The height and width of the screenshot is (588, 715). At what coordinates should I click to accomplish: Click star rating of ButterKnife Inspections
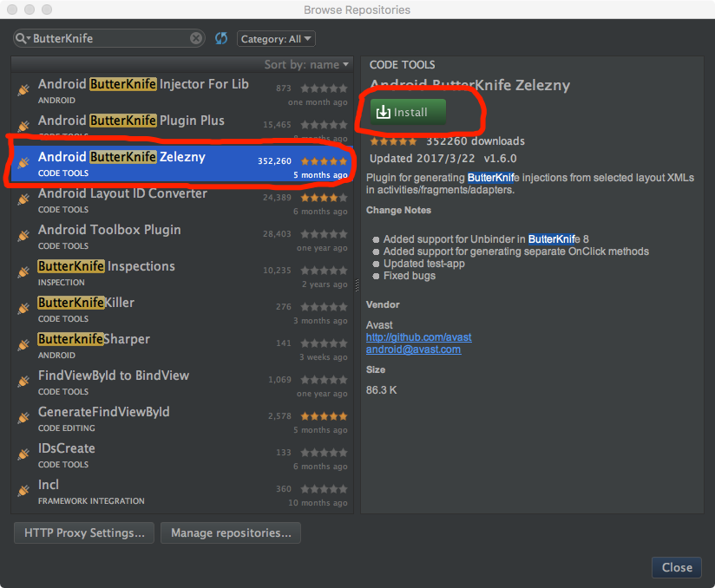(x=324, y=271)
